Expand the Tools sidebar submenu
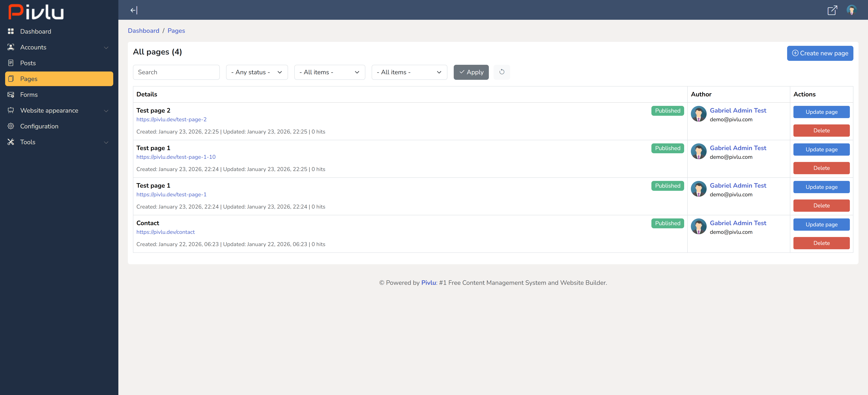 point(106,142)
